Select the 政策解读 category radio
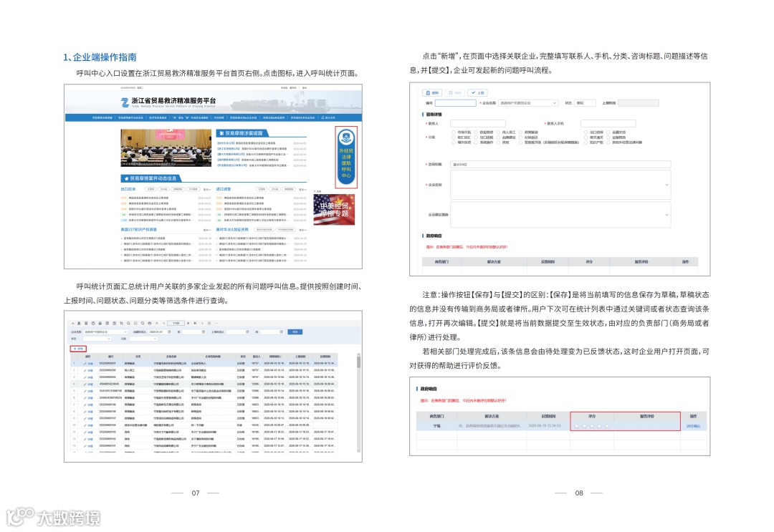The image size is (774, 532). [521, 132]
